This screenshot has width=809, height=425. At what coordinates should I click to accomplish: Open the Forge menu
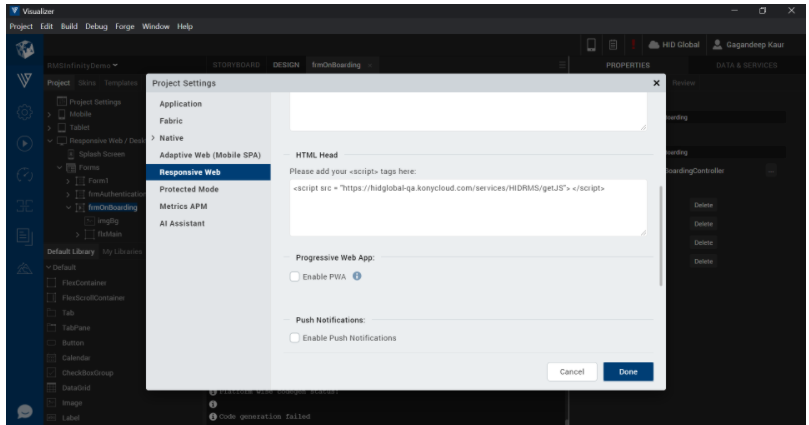point(125,26)
